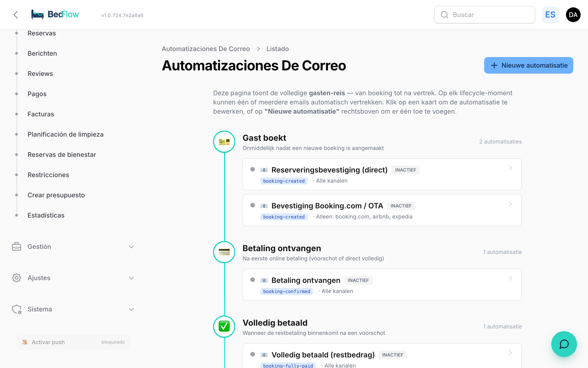Open Volledig betaald (restbedrag) via its chevron

[511, 353]
